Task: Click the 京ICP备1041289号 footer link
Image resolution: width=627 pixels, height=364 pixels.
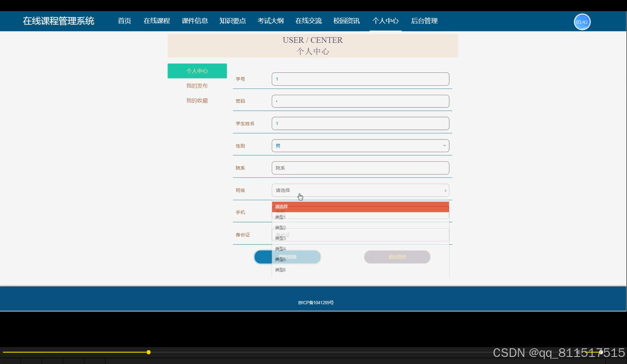Action: coord(316,303)
